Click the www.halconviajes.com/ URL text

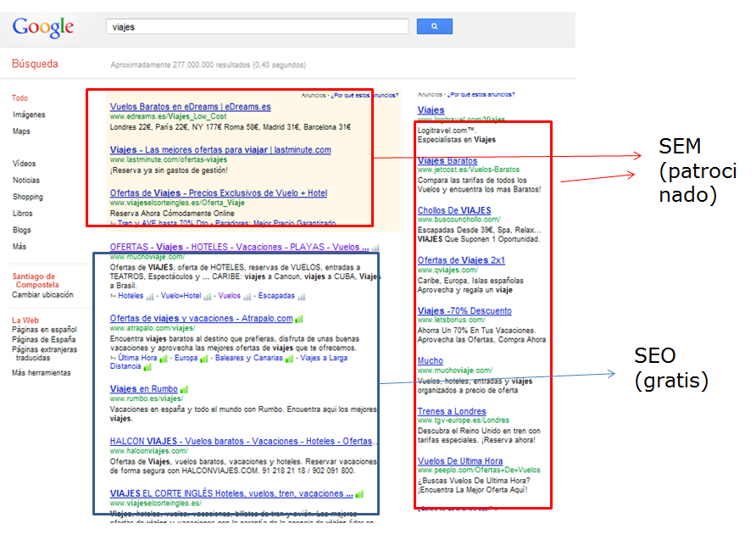pos(149,451)
